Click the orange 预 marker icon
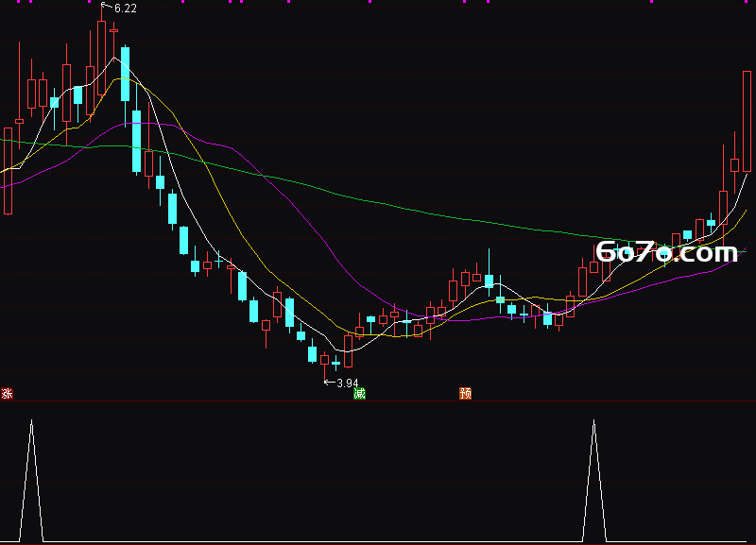The width and height of the screenshot is (756, 545). point(465,393)
